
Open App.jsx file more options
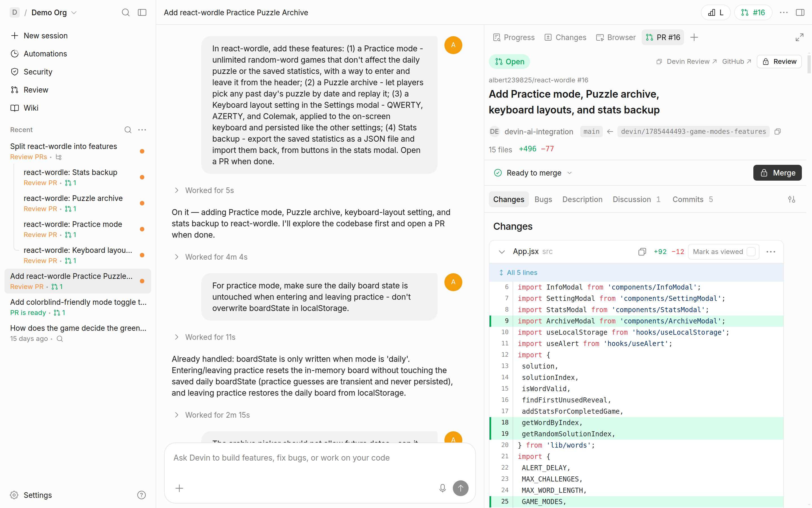pyautogui.click(x=771, y=252)
